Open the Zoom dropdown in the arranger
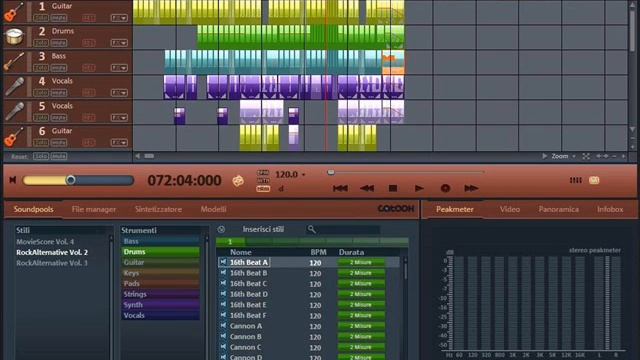This screenshot has height=360, width=640. click(564, 156)
